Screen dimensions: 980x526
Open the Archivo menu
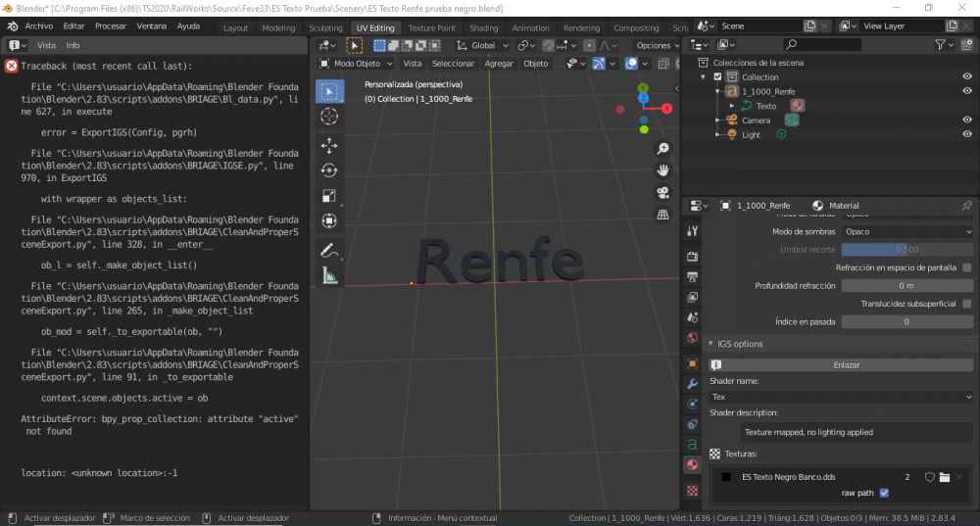point(39,26)
